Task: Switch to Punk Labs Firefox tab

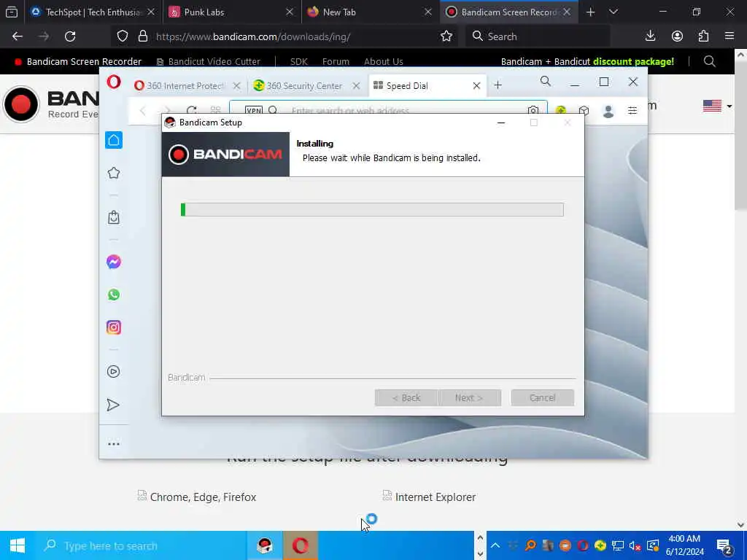Action: click(231, 12)
